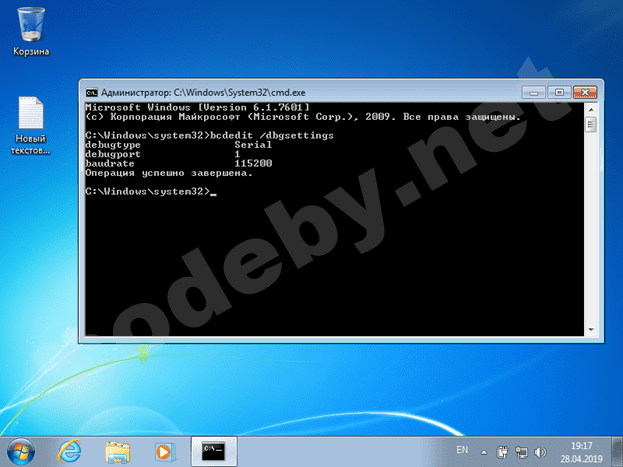Maximize the cmd.exe window
623x467 pixels.
pyautogui.click(x=559, y=93)
